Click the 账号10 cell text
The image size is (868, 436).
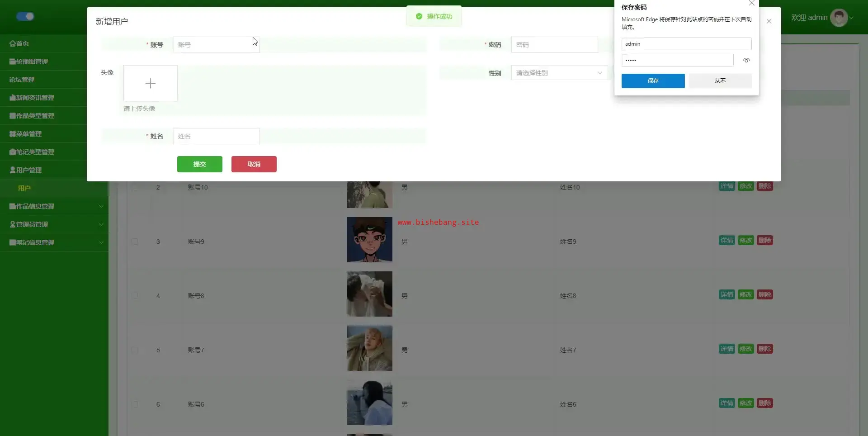pos(198,187)
